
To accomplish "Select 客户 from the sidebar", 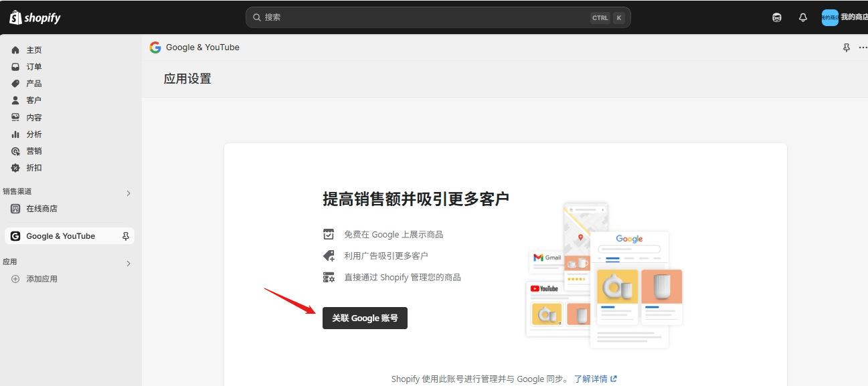I will tap(33, 100).
